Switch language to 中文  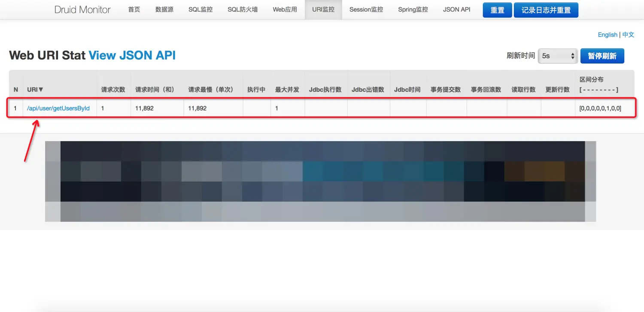click(x=628, y=35)
